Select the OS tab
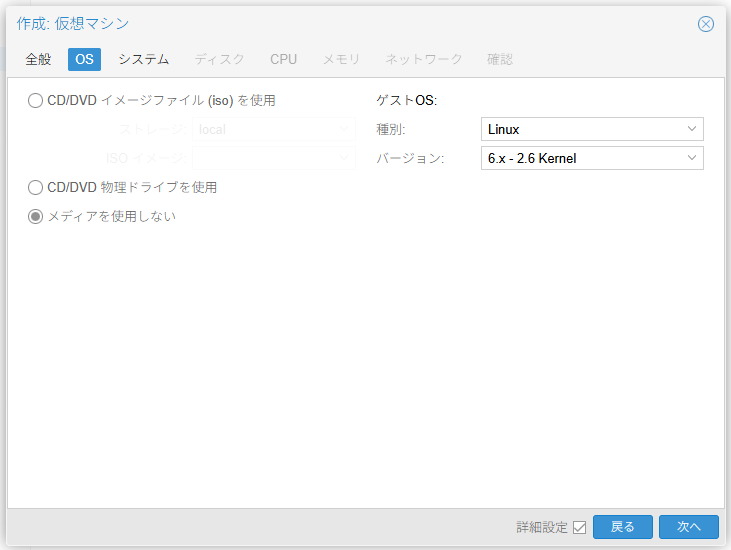This screenshot has width=731, height=550. tap(84, 59)
